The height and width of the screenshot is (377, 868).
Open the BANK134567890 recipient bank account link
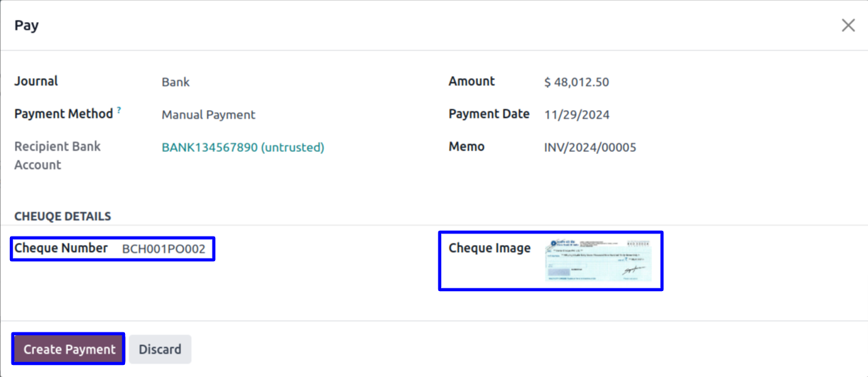pos(242,148)
